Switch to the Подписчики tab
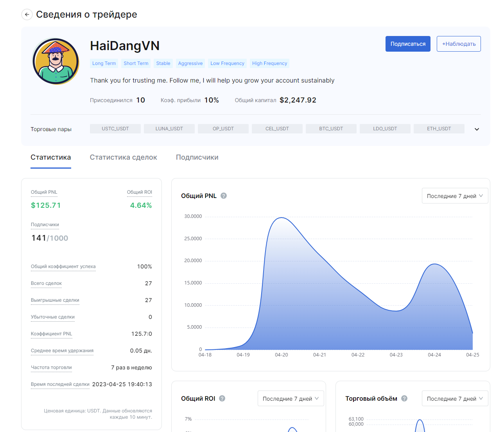Screen dimensions: 504x432 (x=197, y=157)
